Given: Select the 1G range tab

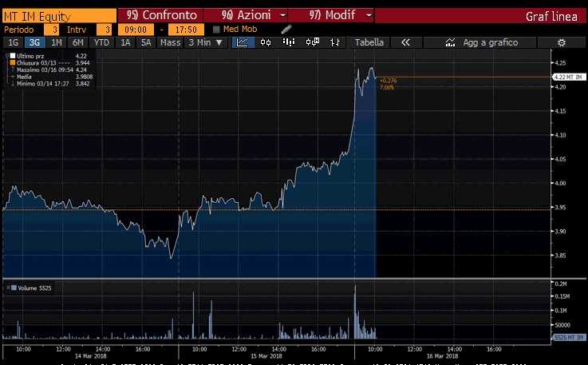Looking at the screenshot, I should (13, 42).
